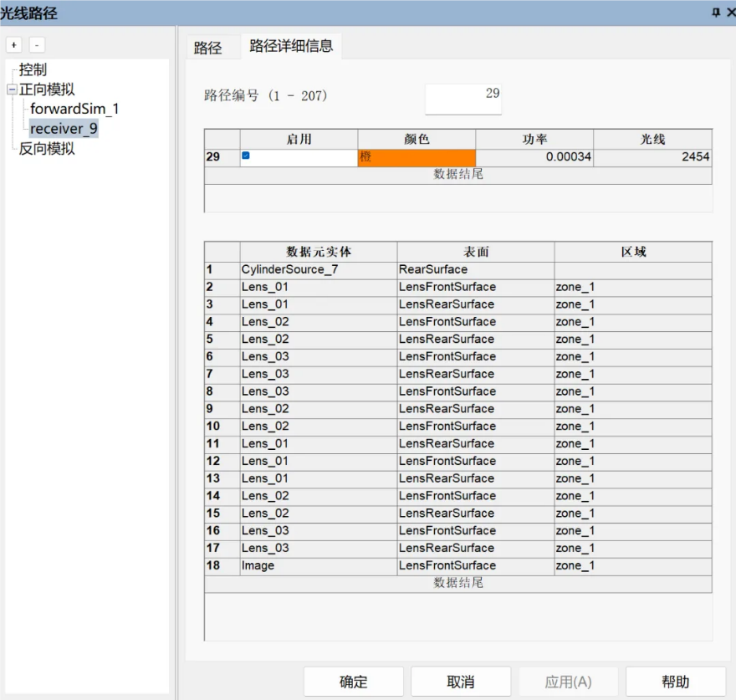Viewport: 736px width, 700px height.
Task: Click the 取消 button
Action: (x=460, y=682)
